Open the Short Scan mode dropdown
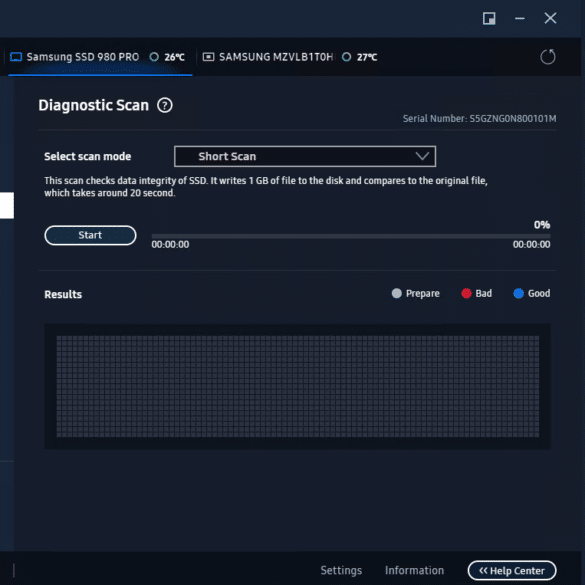 [x=305, y=156]
